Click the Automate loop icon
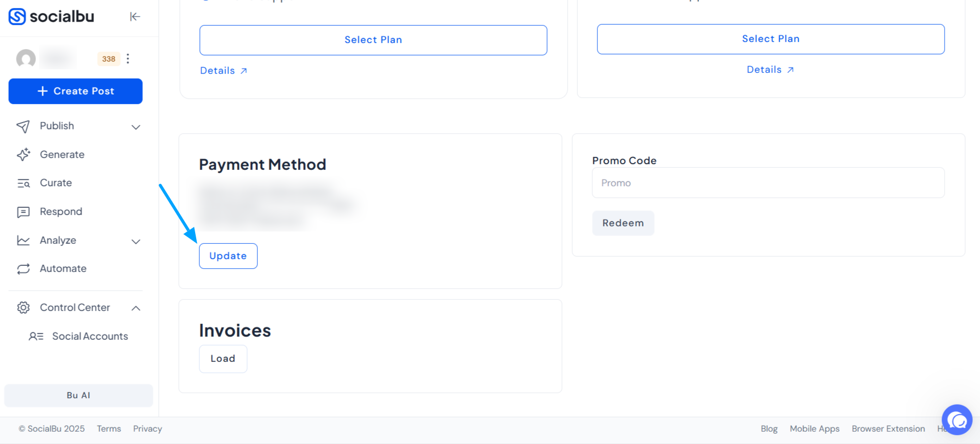Image resolution: width=980 pixels, height=444 pixels. [24, 269]
